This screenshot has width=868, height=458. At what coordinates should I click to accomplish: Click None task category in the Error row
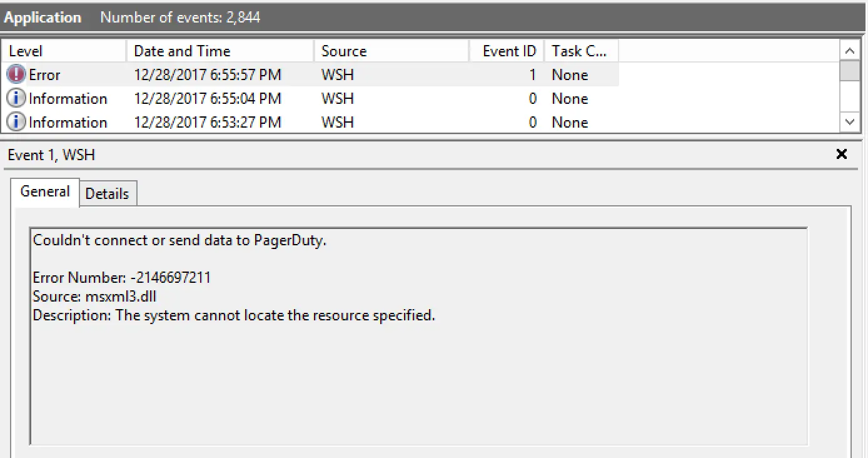(x=570, y=74)
